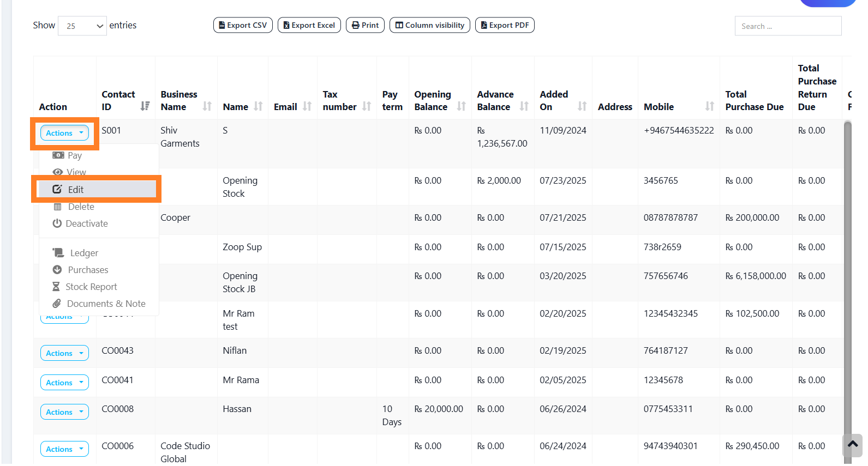This screenshot has height=466, width=868.
Task: Toggle sort order on Added On column
Action: tap(582, 106)
